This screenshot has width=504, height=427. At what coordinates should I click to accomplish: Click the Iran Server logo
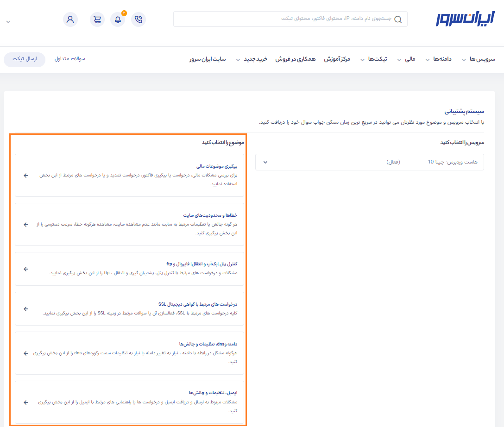[x=465, y=19]
